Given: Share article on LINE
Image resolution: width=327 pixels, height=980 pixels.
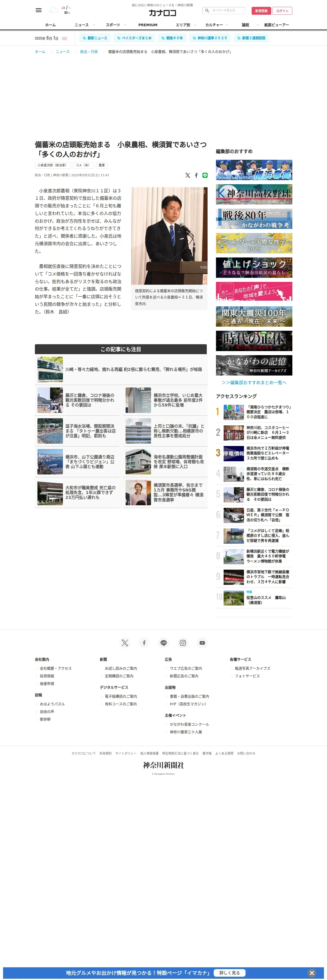Looking at the screenshot, I should (205, 175).
